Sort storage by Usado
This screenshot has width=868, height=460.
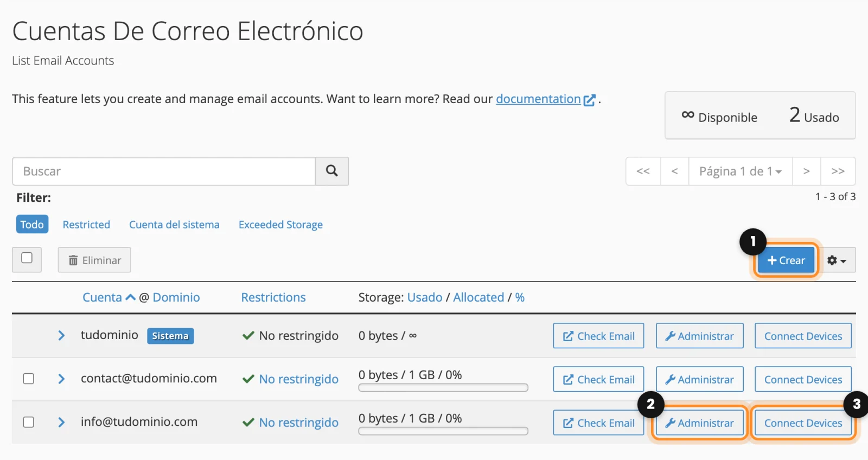[425, 297]
